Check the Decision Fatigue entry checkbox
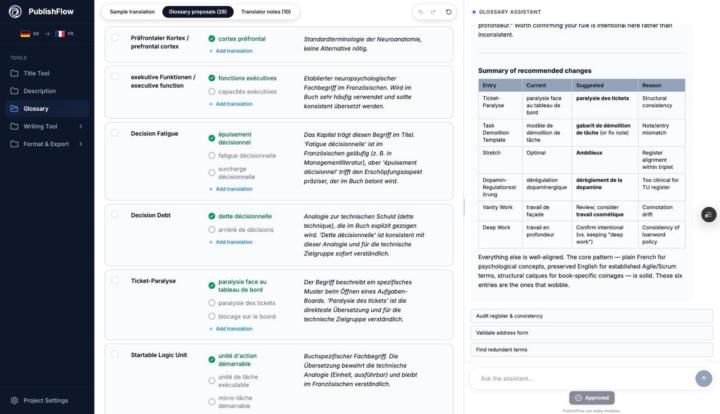The height and width of the screenshot is (414, 720). click(115, 133)
